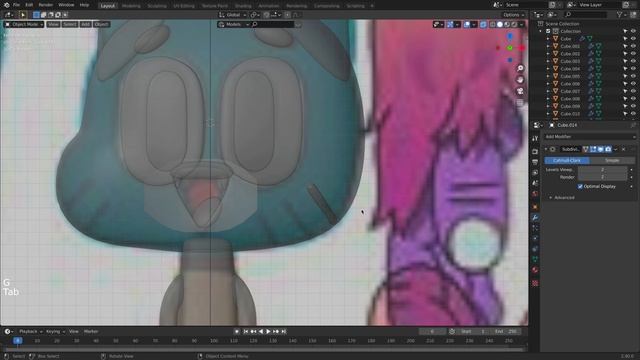Play the animation in the timeline
640x360 pixels.
pyautogui.click(x=268, y=331)
